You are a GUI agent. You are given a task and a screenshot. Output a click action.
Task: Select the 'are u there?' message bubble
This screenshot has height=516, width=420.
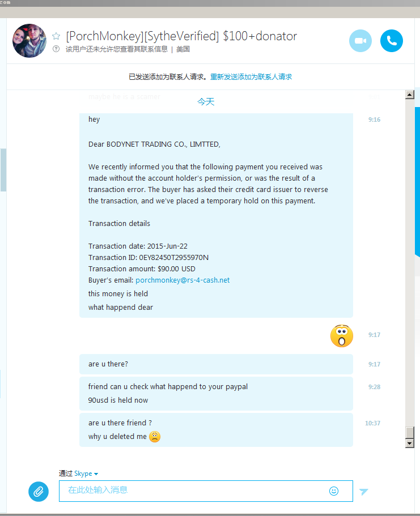point(216,364)
